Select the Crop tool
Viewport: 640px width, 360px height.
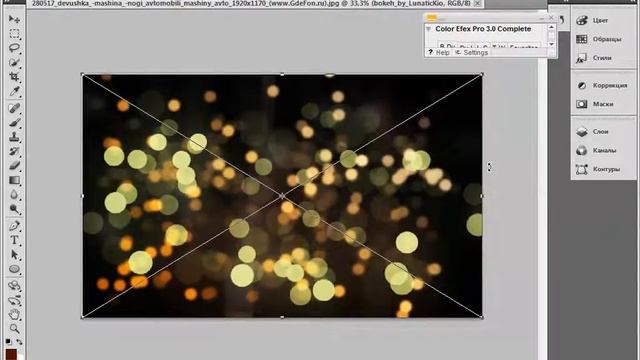pos(14,77)
